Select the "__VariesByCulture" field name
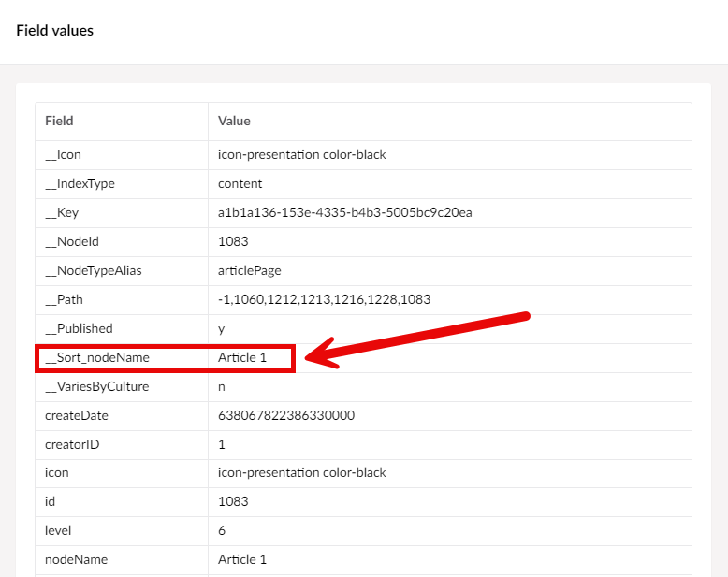Screen dimensions: 728x577 point(97,387)
